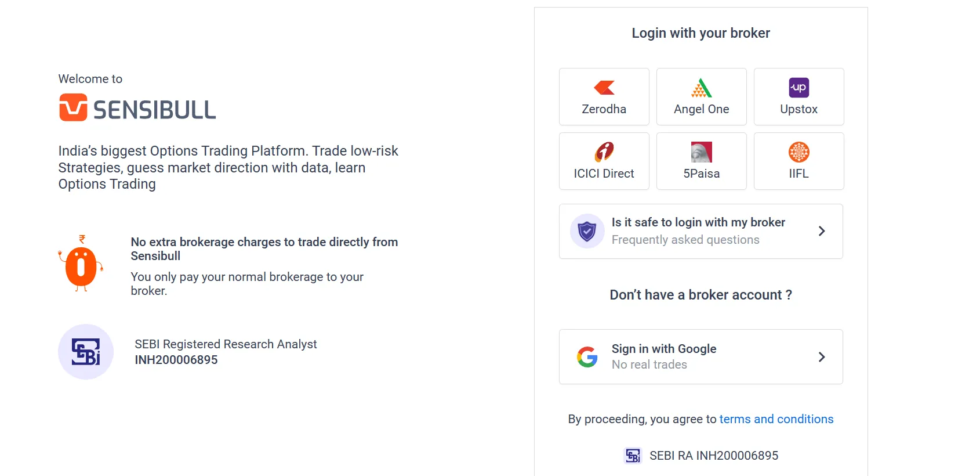Image resolution: width=980 pixels, height=476 pixels.
Task: Choose the Angel One label
Action: [x=701, y=109]
